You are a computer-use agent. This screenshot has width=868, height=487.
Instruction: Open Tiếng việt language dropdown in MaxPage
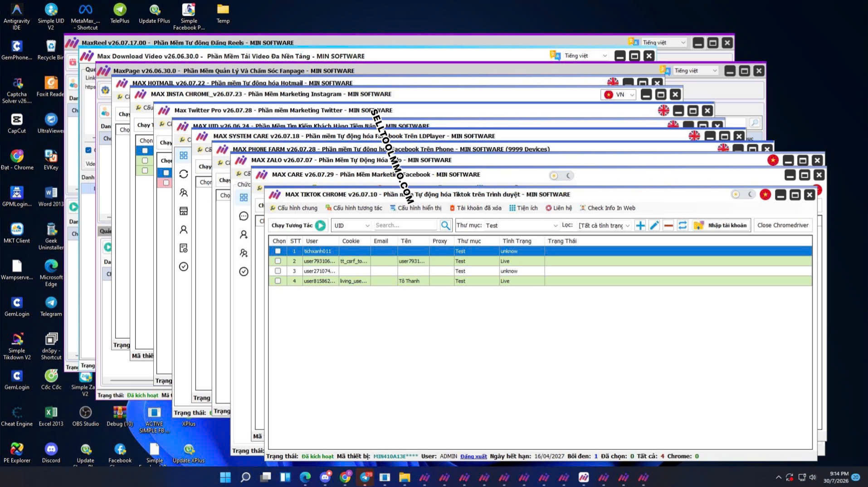point(695,71)
